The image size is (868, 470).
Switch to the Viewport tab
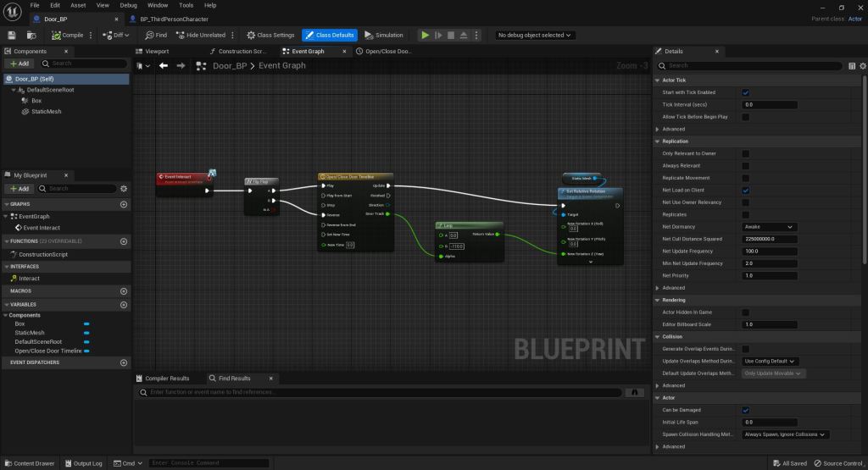[x=156, y=51]
